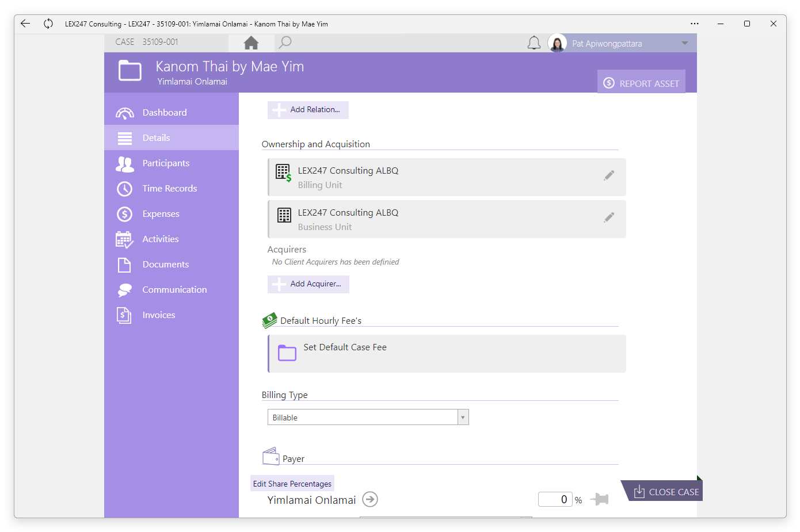The image size is (800, 532).
Task: Open search with the magnifier icon
Action: point(285,43)
